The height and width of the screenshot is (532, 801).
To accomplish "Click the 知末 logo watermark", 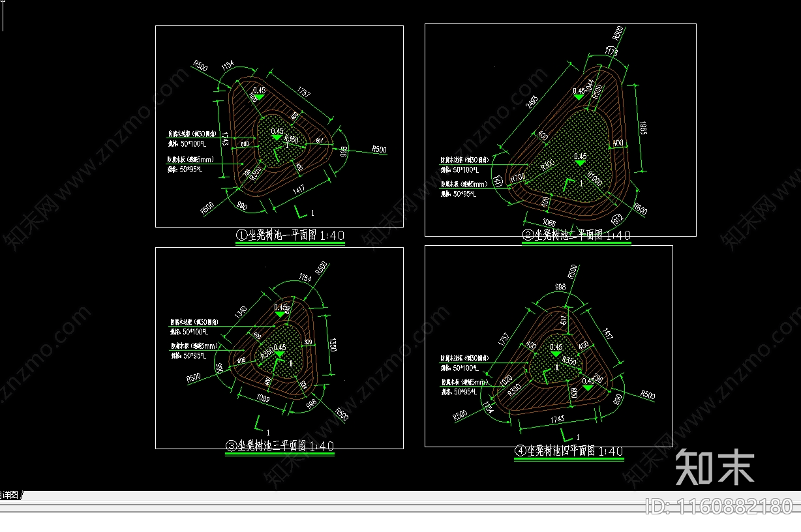I will [x=715, y=467].
